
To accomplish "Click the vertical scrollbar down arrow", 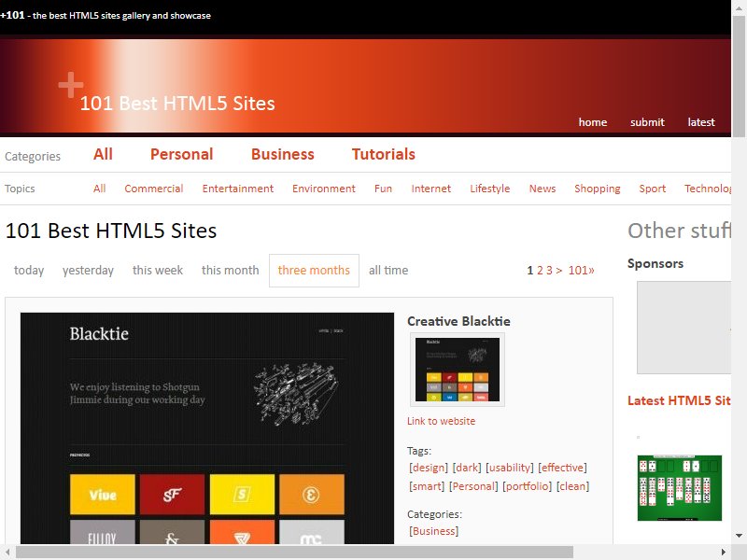I will [739, 535].
